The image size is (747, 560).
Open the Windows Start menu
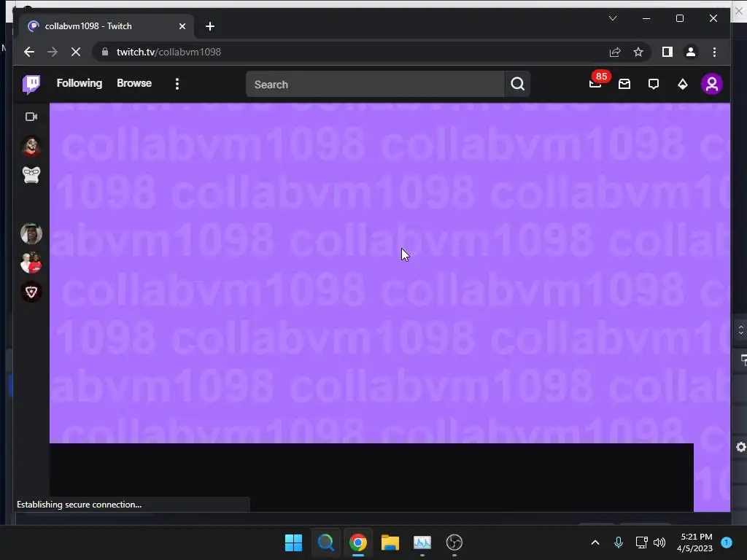coord(293,542)
